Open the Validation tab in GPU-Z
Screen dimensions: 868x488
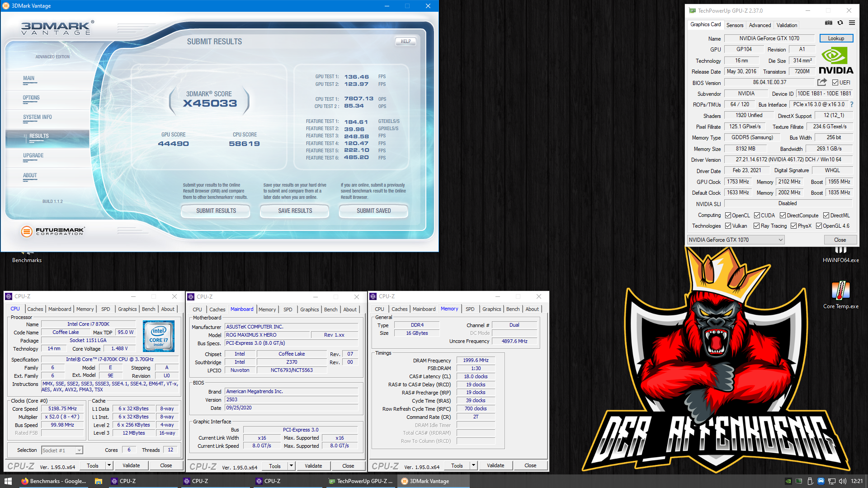pos(787,25)
